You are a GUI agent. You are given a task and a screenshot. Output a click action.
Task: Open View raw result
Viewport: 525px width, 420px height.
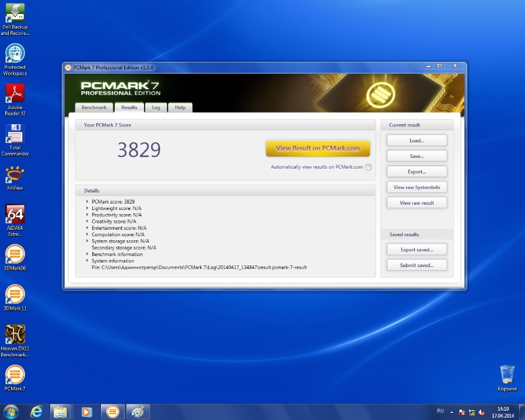pos(417,203)
